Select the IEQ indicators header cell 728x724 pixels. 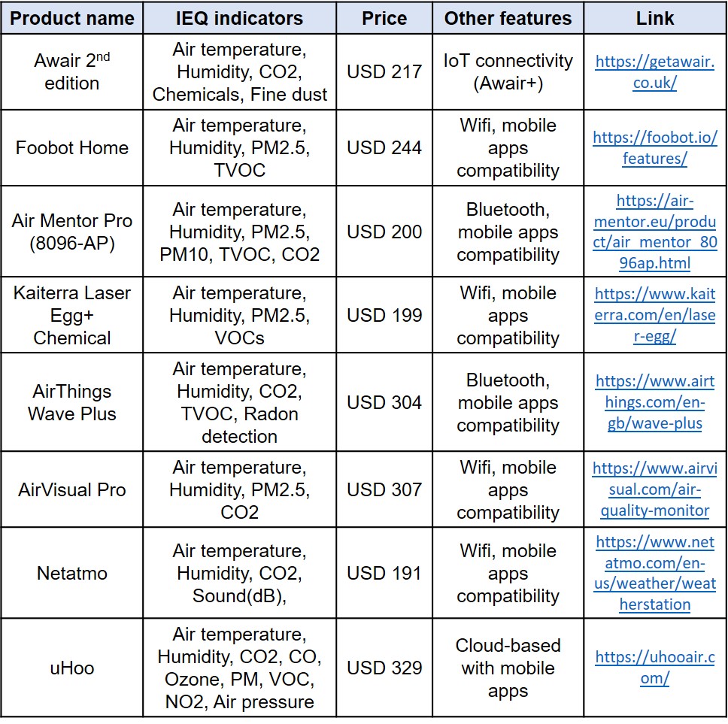point(239,18)
